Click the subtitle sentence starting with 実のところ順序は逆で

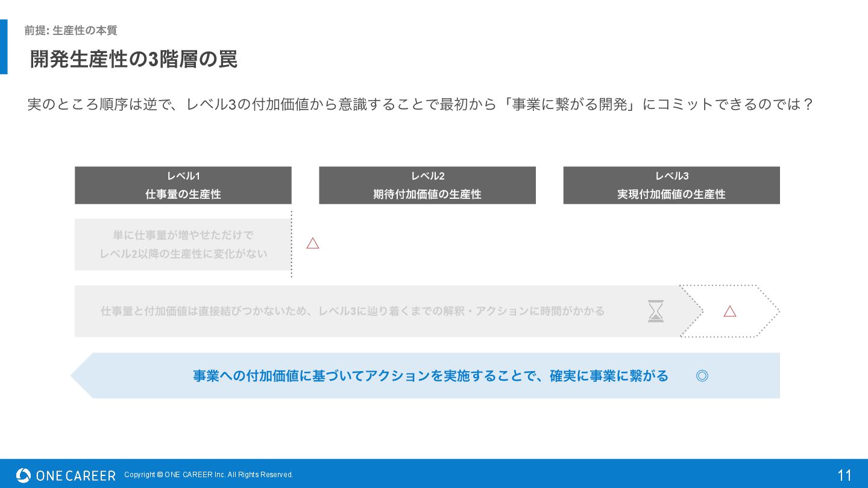[x=421, y=104]
